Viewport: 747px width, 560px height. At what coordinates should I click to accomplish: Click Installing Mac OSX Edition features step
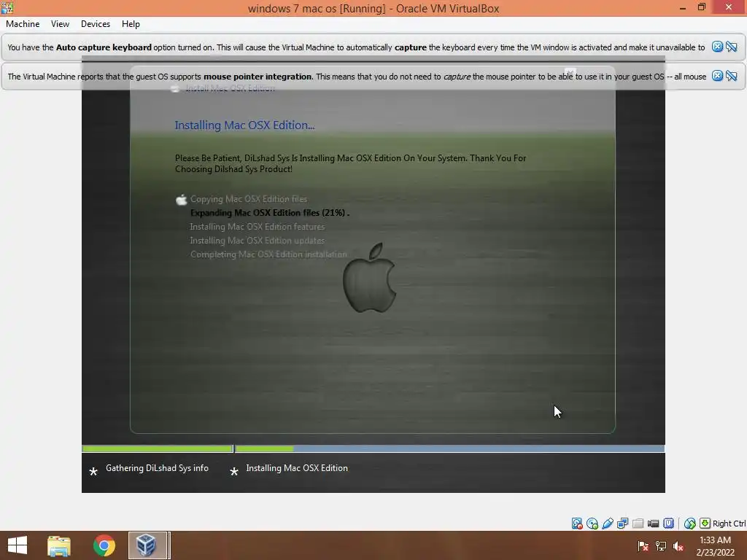pyautogui.click(x=258, y=227)
